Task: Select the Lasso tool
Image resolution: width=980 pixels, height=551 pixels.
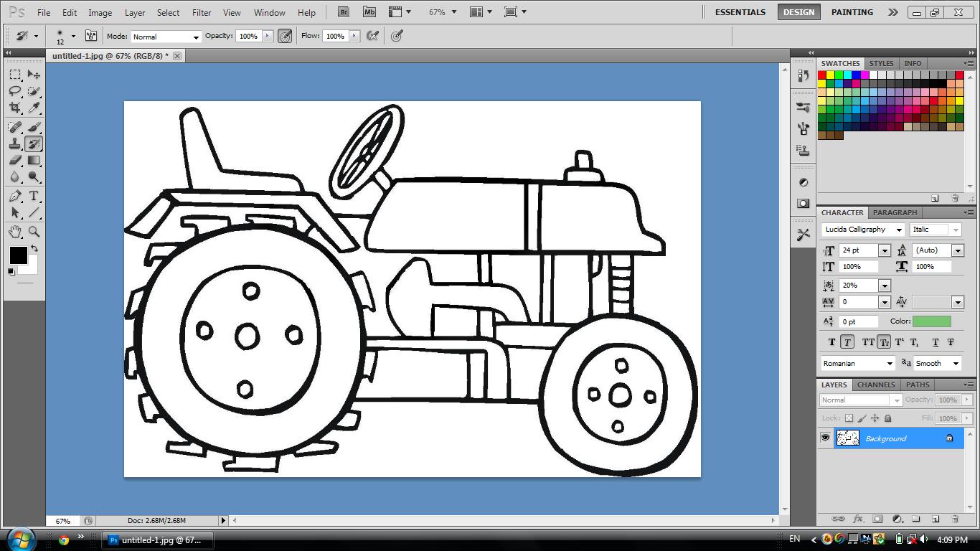Action: coord(15,91)
